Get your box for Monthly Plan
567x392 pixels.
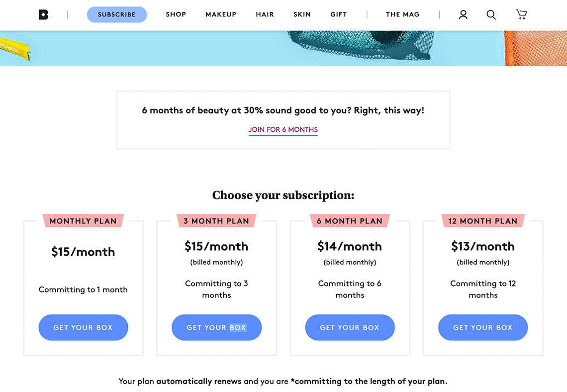point(83,327)
